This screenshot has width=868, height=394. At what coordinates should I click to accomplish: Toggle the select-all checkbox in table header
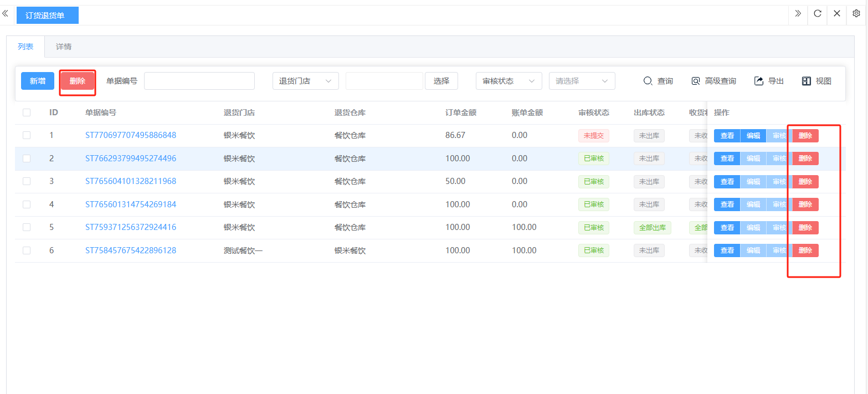tap(27, 112)
